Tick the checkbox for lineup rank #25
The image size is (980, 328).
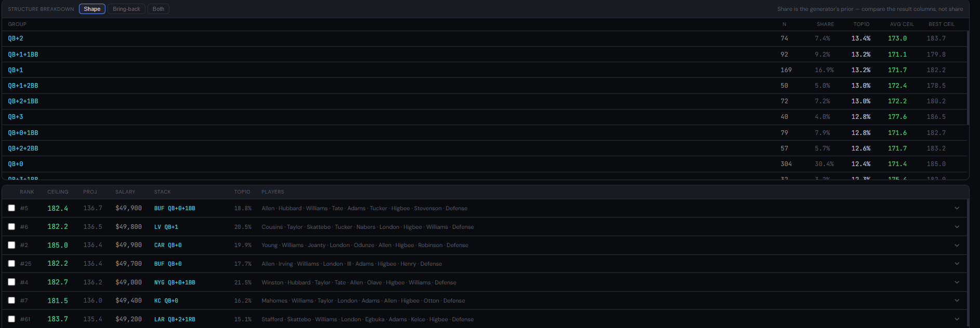coord(11,264)
